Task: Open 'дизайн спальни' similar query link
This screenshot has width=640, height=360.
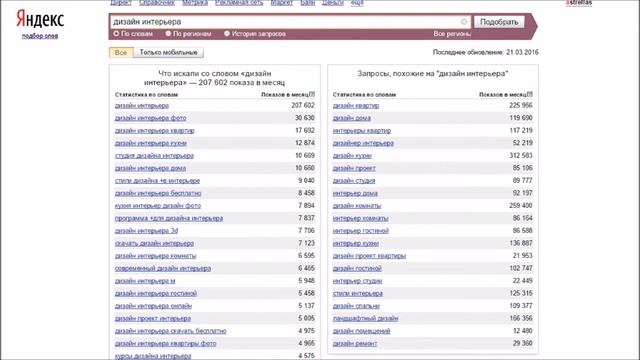Action: (356, 306)
